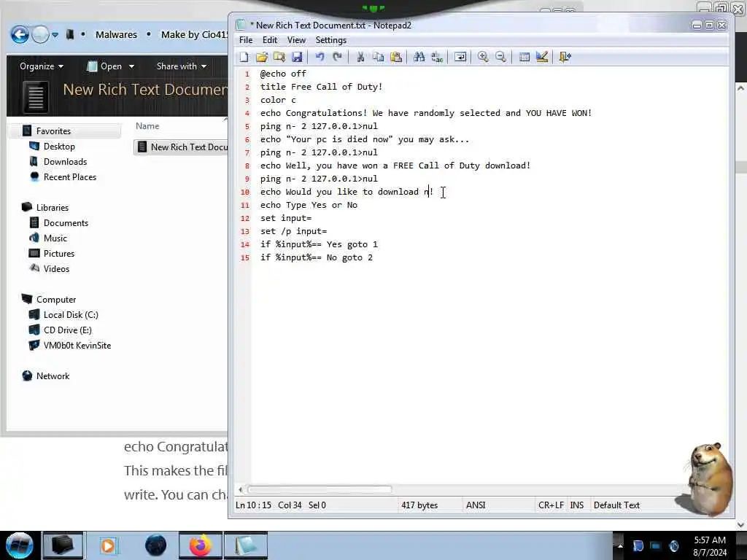Click 'echo Type Yes or No' line
747x560 pixels.
pos(309,205)
